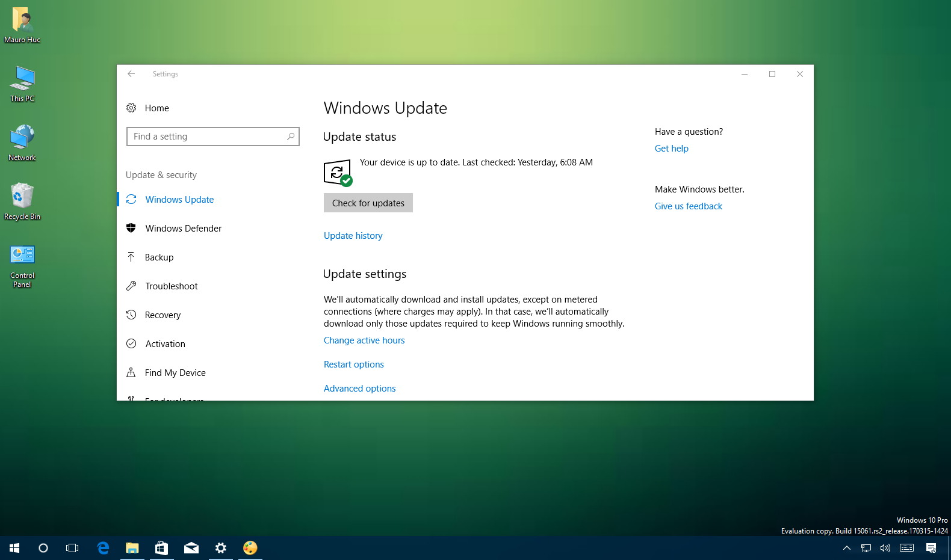This screenshot has width=951, height=560.
Task: Click the 'Update & security' section label
Action: point(161,175)
